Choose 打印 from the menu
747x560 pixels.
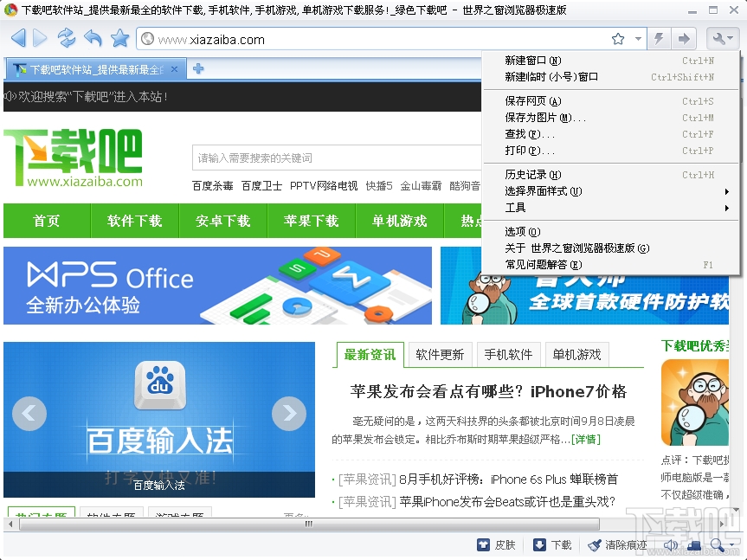(x=611, y=151)
